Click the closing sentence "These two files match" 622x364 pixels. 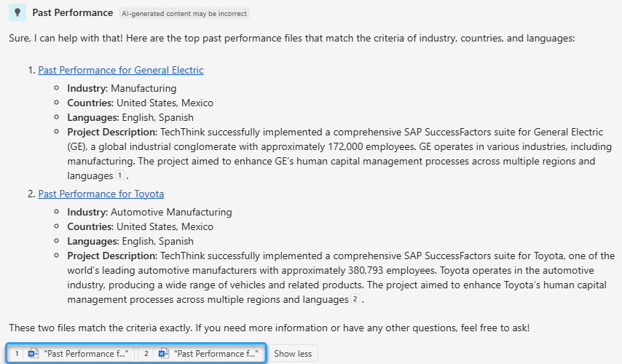point(269,329)
